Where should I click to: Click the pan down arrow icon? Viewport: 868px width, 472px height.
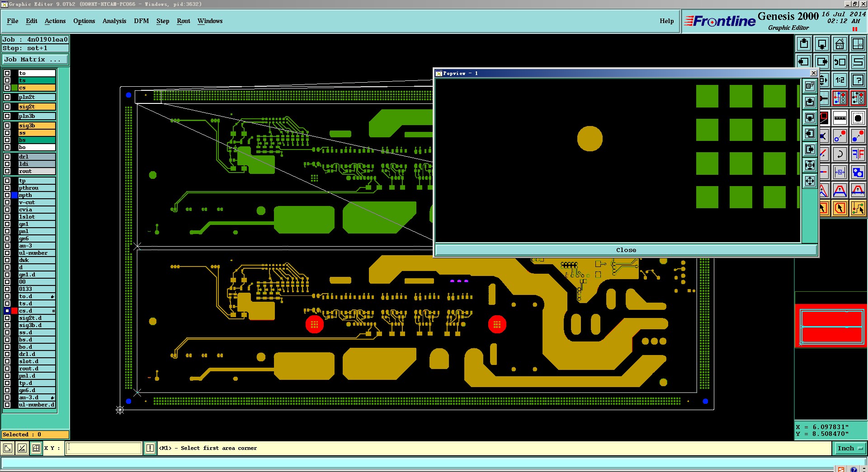[x=822, y=44]
